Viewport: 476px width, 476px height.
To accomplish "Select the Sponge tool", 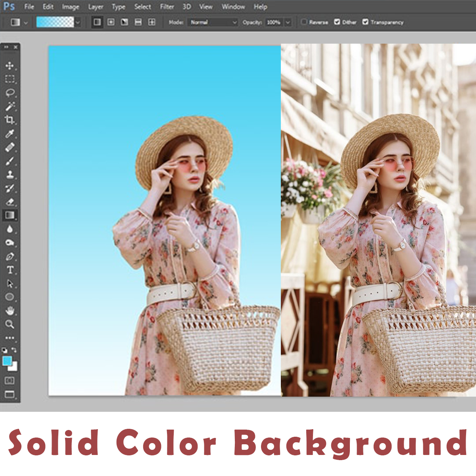I will 10,243.
